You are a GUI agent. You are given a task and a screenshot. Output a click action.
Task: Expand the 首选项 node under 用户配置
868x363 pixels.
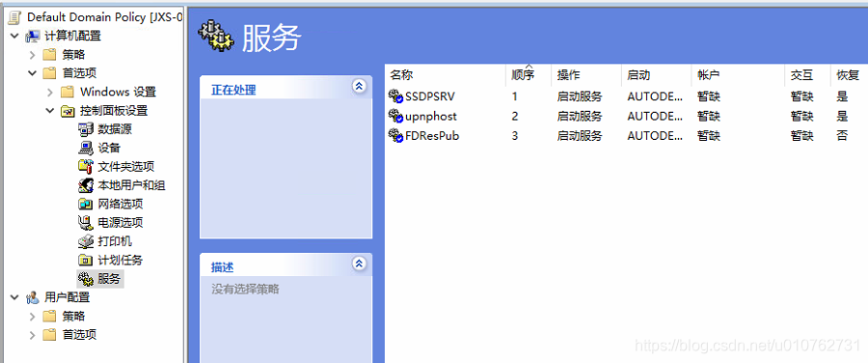click(x=32, y=335)
